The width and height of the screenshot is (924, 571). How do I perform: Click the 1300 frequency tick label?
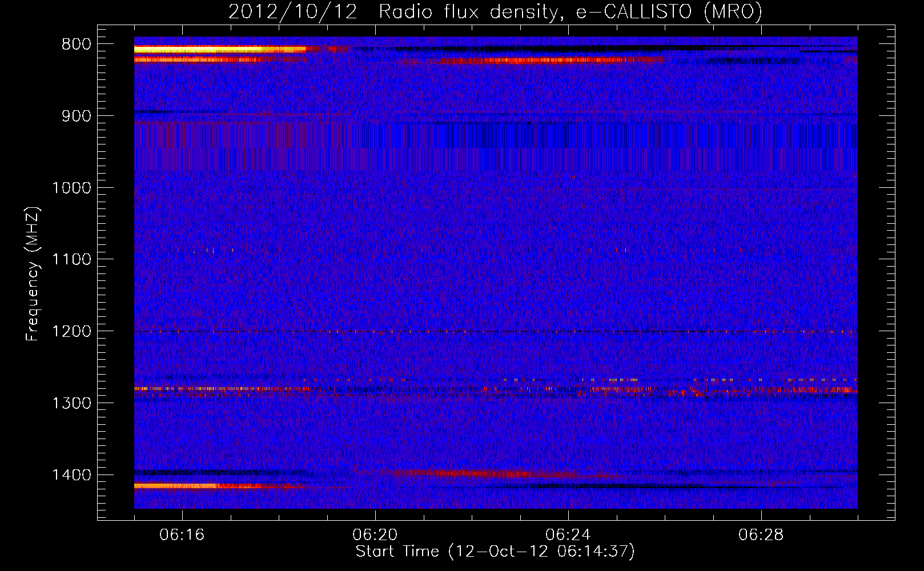coord(71,403)
